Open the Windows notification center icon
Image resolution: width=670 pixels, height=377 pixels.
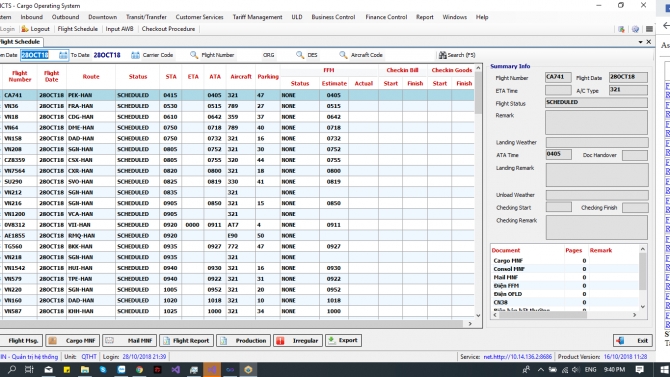click(640, 369)
